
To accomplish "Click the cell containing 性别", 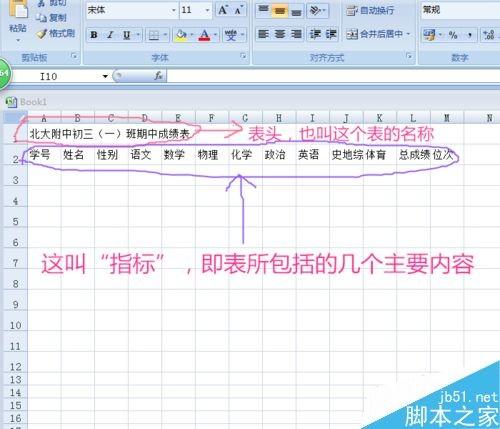I will pyautogui.click(x=111, y=155).
